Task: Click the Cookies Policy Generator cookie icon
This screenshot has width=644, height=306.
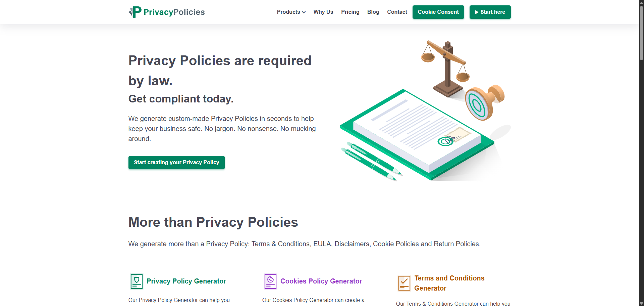Action: click(270, 281)
